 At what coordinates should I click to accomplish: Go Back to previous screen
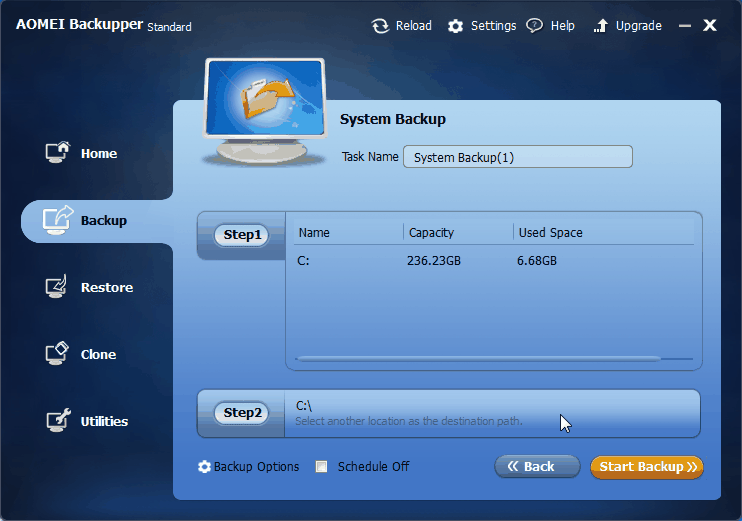pos(537,467)
